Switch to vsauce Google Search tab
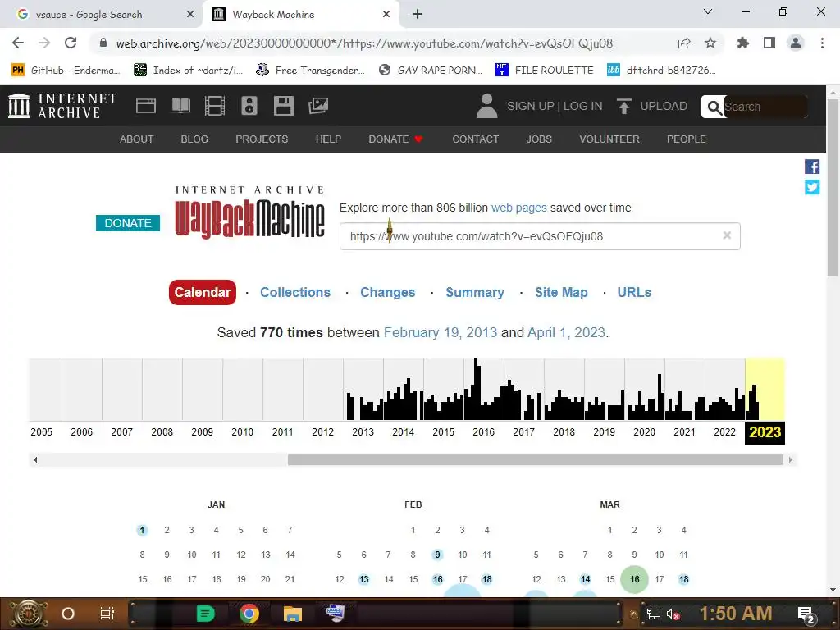Screen dimensions: 840x630 coord(102,15)
